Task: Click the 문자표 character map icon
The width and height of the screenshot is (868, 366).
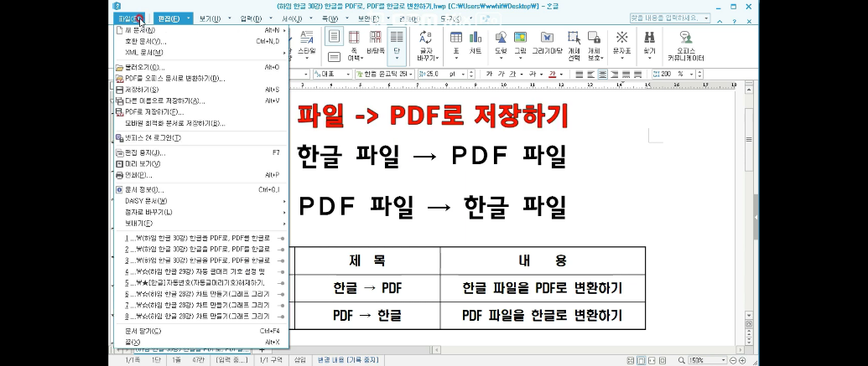Action: 621,42
